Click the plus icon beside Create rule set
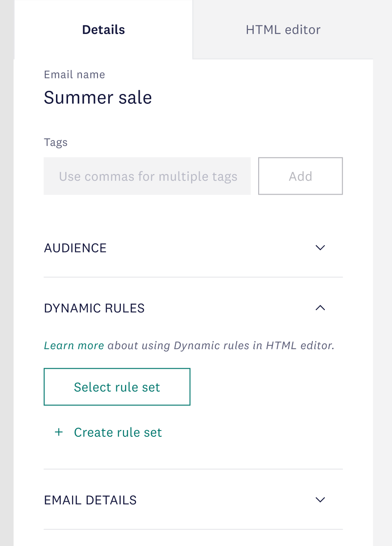Screen dimensions: 392x546 click(x=59, y=432)
